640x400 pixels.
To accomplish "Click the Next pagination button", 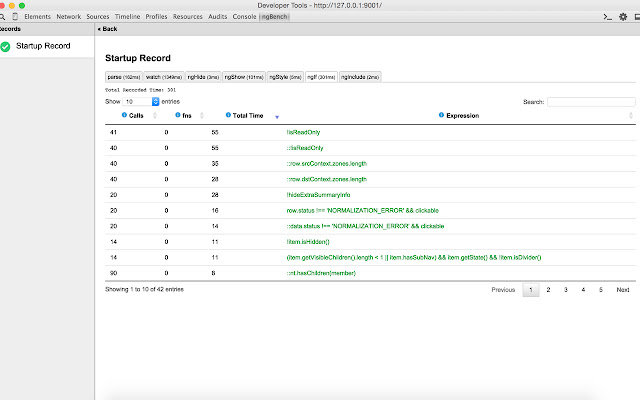I will pyautogui.click(x=623, y=290).
